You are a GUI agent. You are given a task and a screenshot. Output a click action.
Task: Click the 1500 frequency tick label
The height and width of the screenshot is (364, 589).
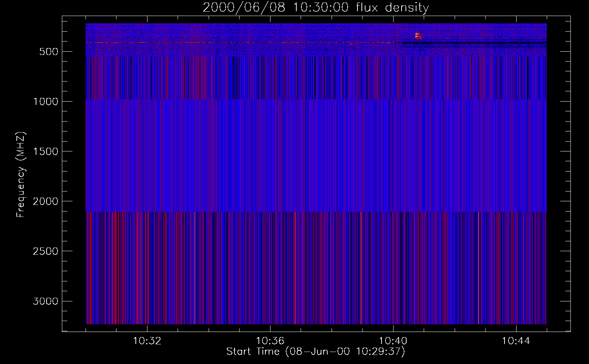(46, 151)
